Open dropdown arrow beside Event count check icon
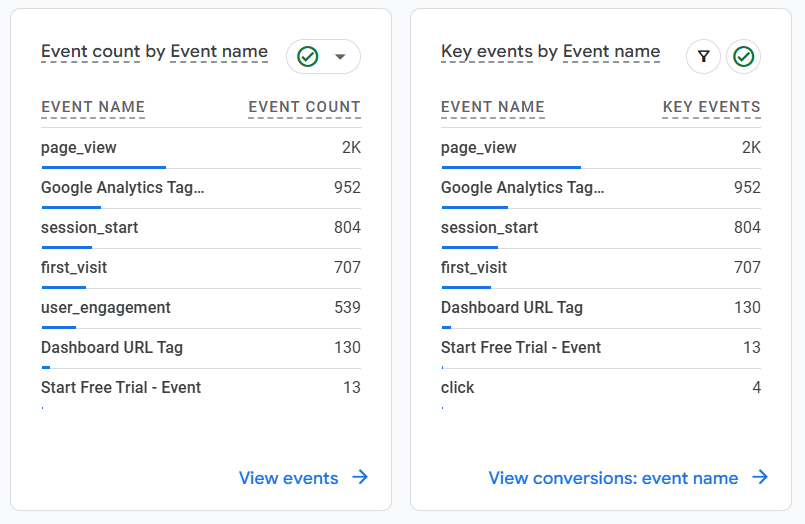Viewport: 805px width, 524px height. click(x=340, y=56)
